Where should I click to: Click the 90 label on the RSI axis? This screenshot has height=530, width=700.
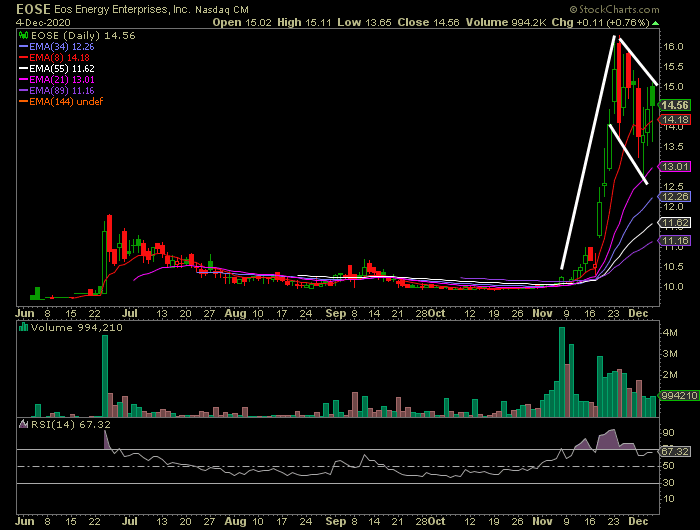(668, 432)
